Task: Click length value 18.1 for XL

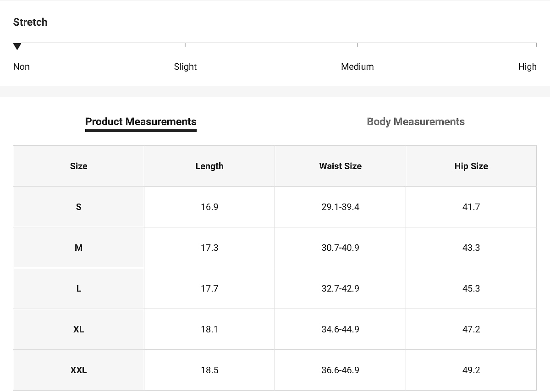Action: pos(209,329)
